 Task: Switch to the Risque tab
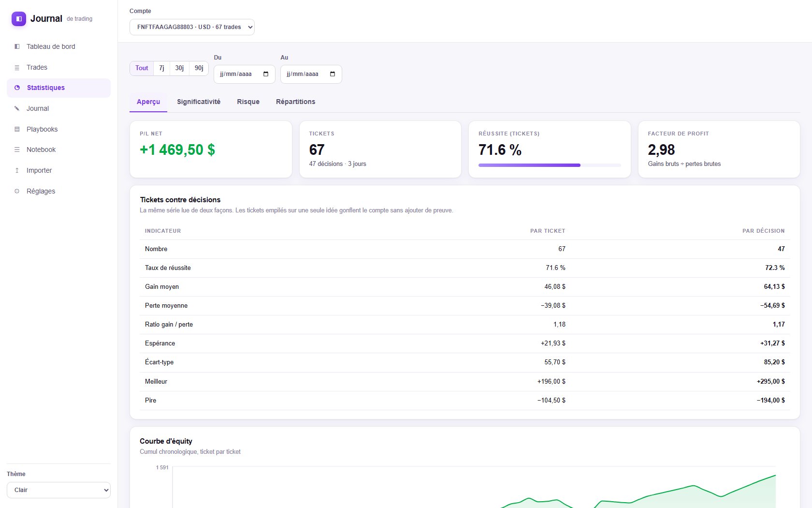click(248, 102)
